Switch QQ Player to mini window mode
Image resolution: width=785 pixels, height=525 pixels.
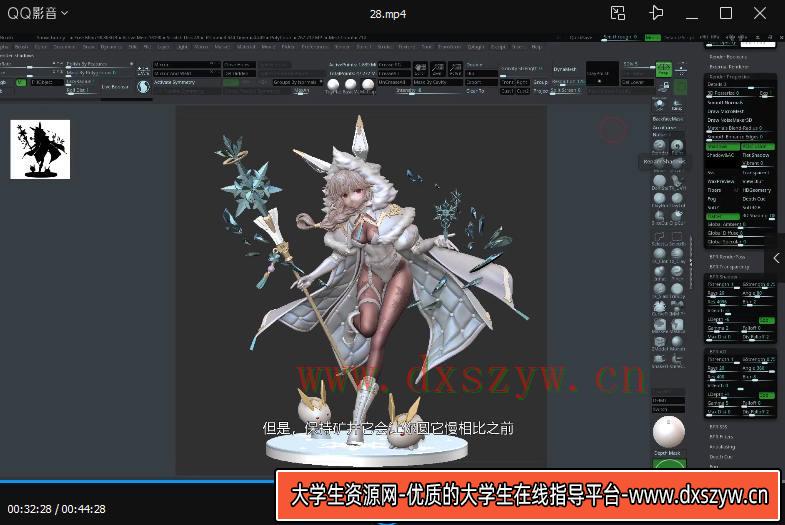click(618, 13)
